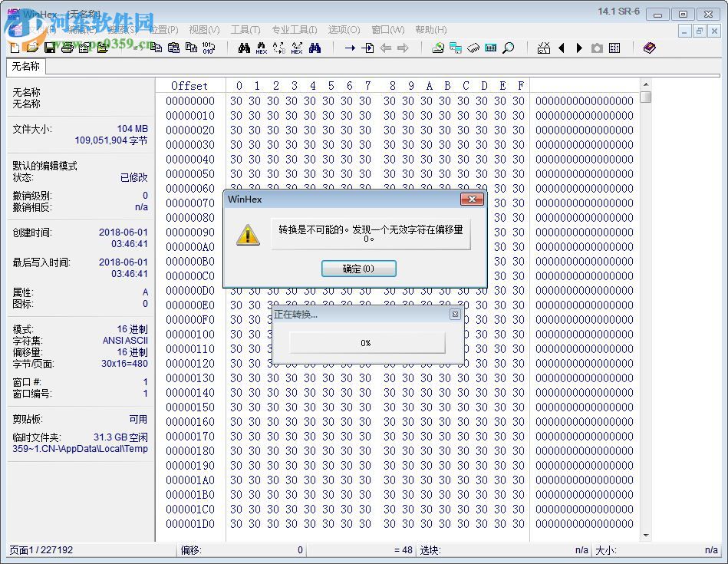Confirm the error with 确定(O) button
The height and width of the screenshot is (564, 728).
358,269
